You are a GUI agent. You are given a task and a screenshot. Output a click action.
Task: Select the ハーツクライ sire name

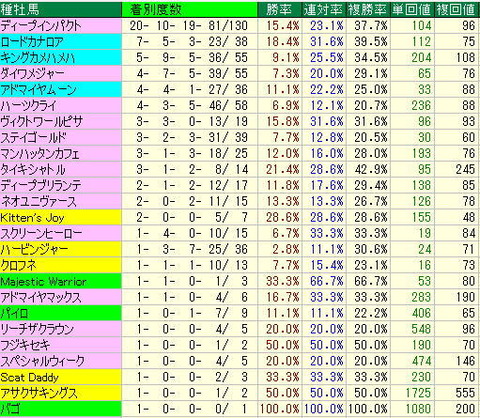click(x=29, y=106)
